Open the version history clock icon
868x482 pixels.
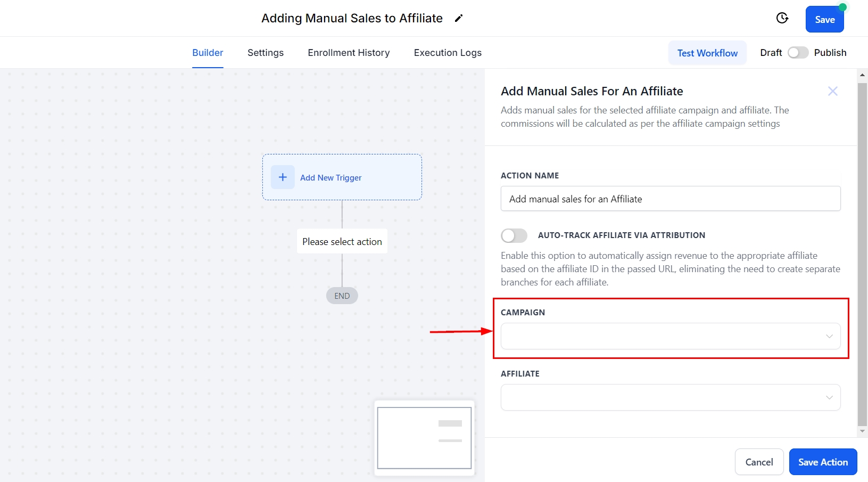(782, 18)
